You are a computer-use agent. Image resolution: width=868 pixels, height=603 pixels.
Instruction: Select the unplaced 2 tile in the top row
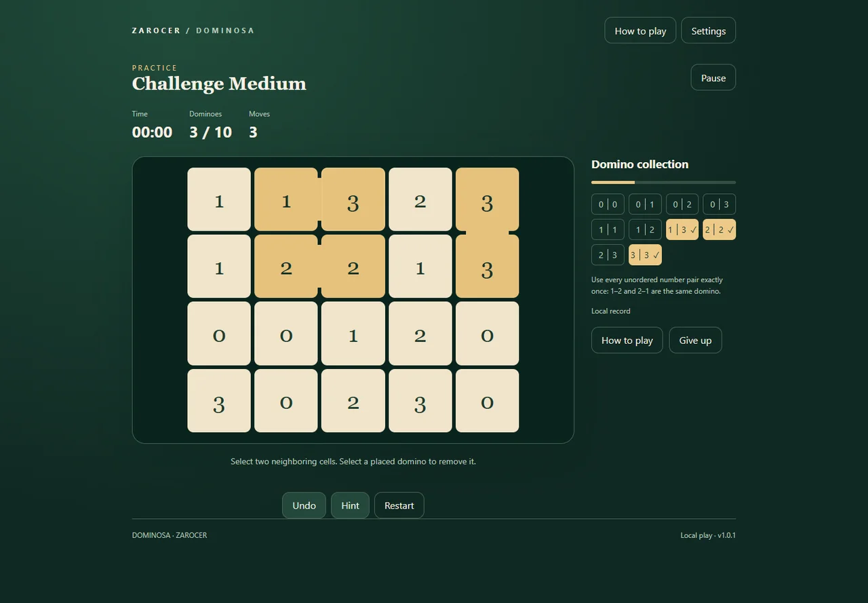pyautogui.click(x=420, y=199)
